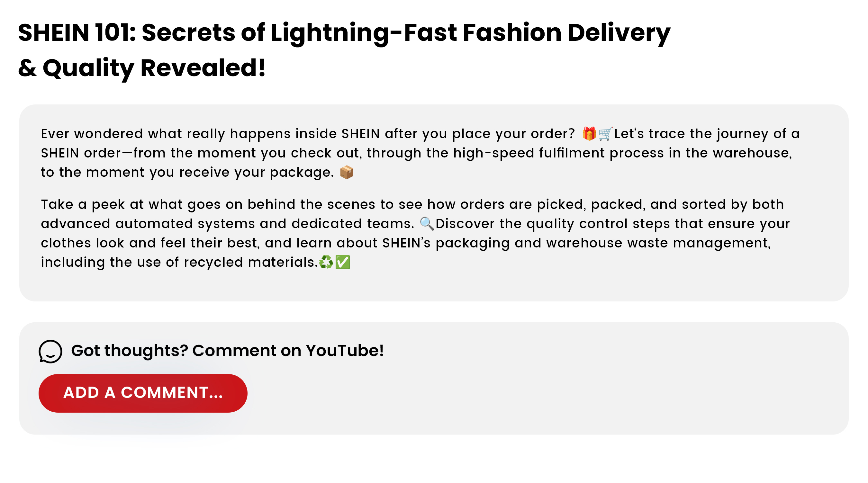Image resolution: width=868 pixels, height=483 pixels.
Task: Click 'Lightning-Fast' in the headline
Action: coord(363,33)
